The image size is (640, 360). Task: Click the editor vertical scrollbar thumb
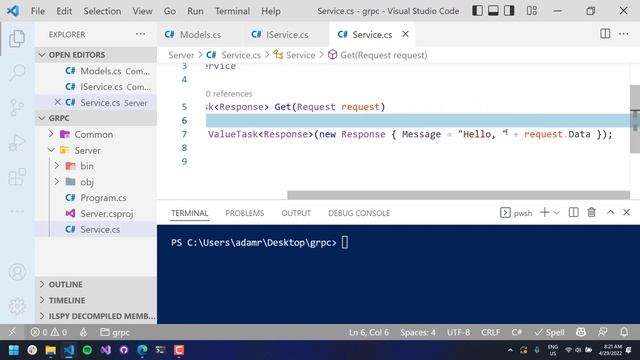click(x=635, y=118)
